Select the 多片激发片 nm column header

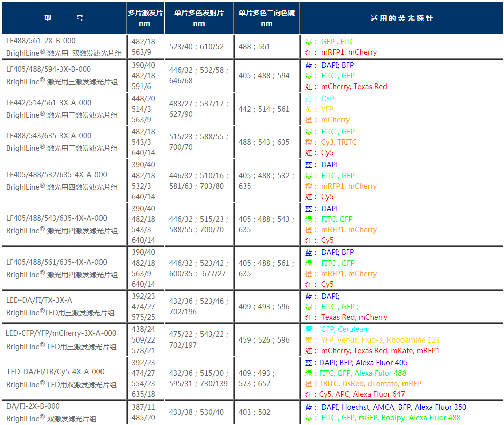146,18
